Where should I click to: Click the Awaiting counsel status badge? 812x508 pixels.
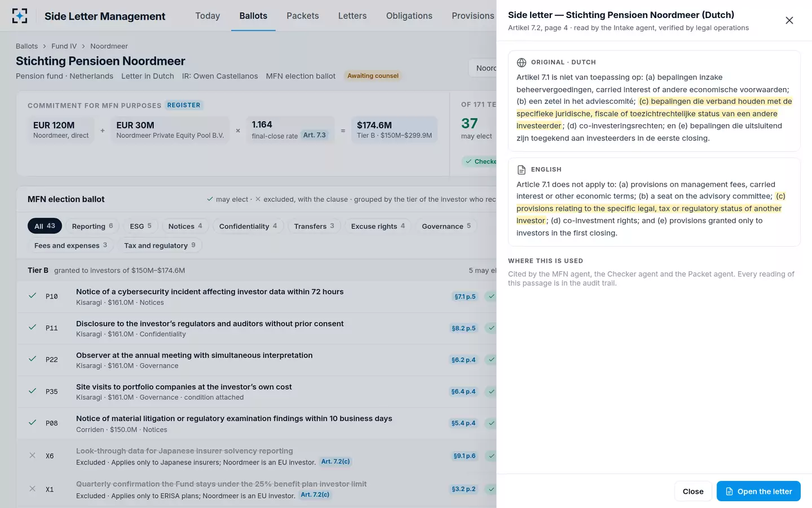click(x=373, y=76)
